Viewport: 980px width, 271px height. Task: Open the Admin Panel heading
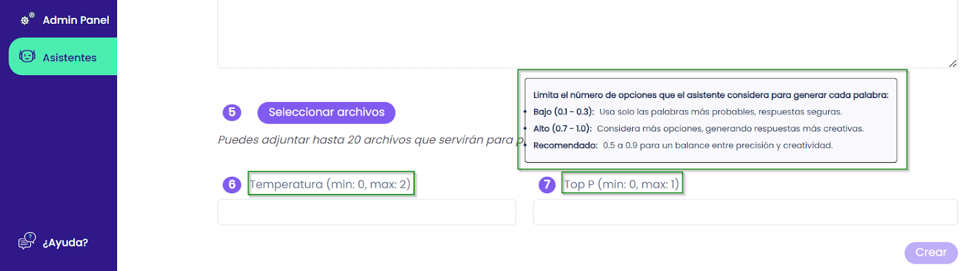point(76,20)
